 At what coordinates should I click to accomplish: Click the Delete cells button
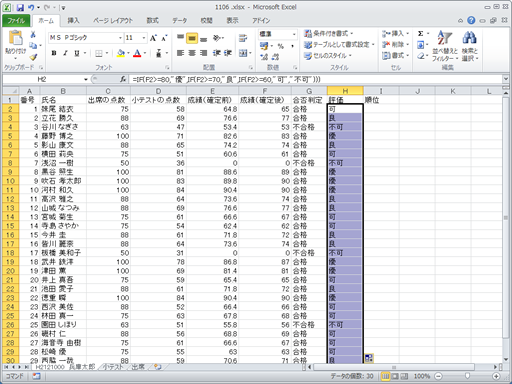click(396, 45)
